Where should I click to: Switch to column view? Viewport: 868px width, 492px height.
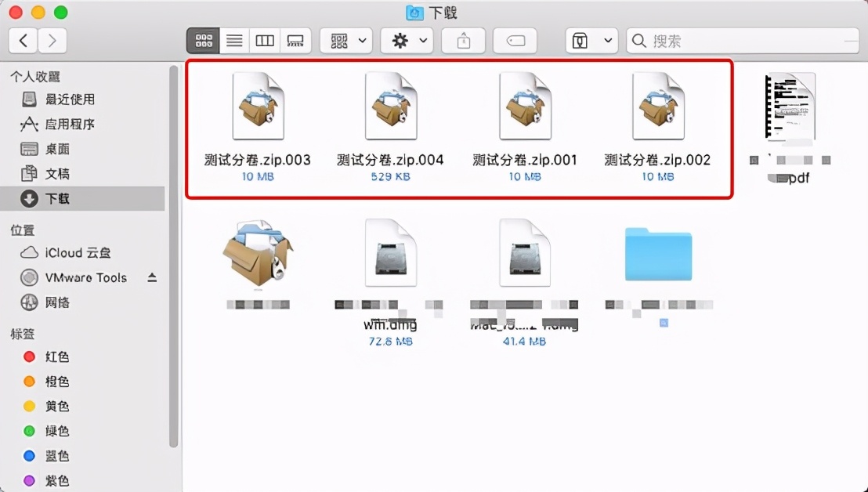[265, 41]
